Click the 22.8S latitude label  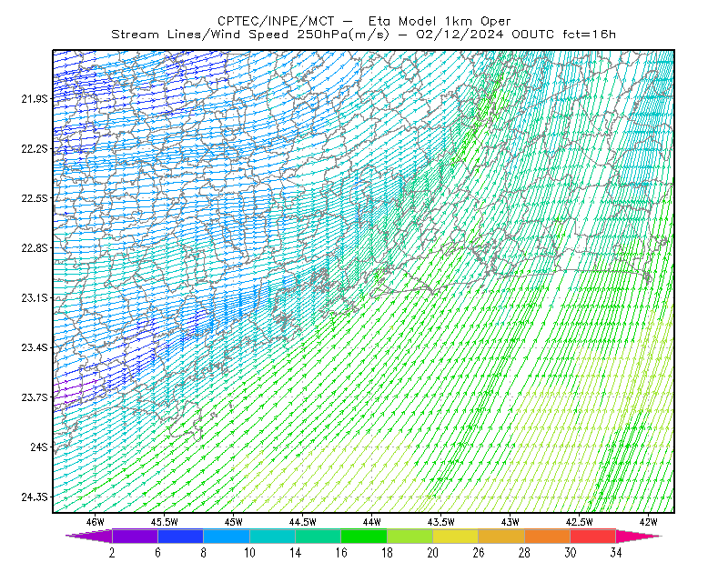coord(34,248)
